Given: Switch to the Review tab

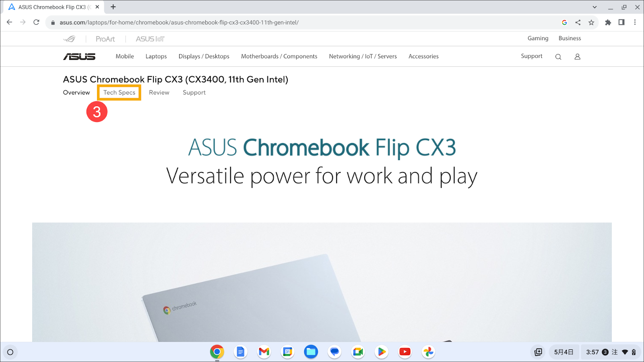Looking at the screenshot, I should [159, 93].
